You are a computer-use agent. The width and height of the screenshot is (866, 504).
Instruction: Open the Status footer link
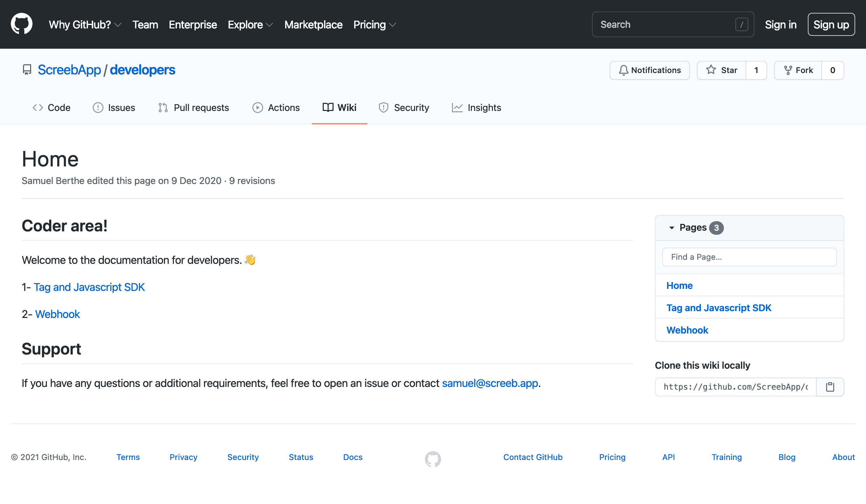tap(301, 457)
